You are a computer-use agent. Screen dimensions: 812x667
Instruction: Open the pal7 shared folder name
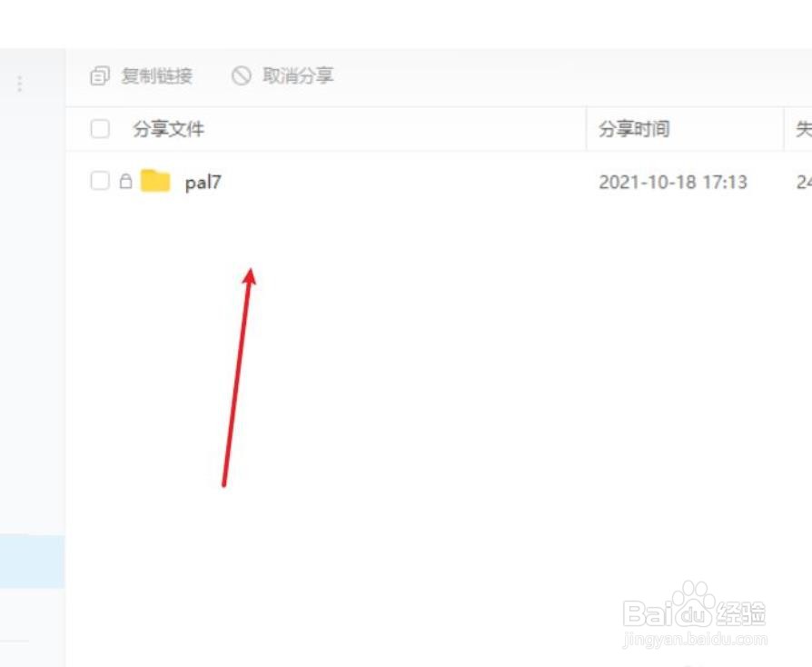203,183
